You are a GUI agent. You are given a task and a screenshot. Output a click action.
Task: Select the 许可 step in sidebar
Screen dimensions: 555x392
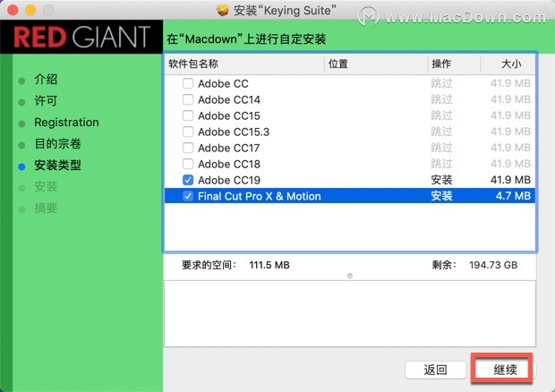tap(46, 101)
